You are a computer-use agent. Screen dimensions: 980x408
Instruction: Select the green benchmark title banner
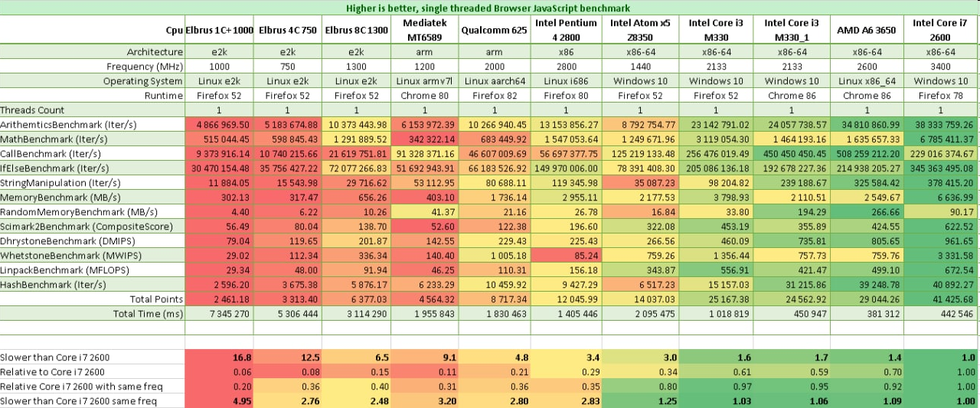(490, 8)
